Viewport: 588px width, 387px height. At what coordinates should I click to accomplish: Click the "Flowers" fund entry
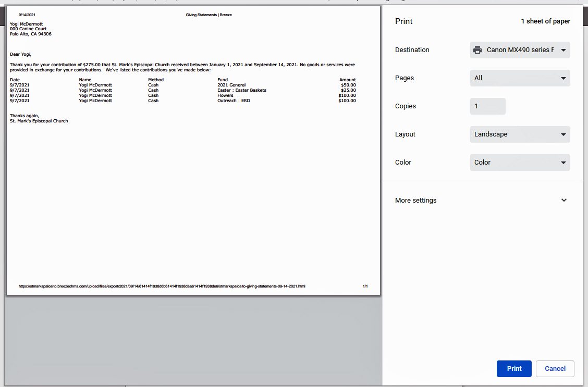tap(225, 95)
